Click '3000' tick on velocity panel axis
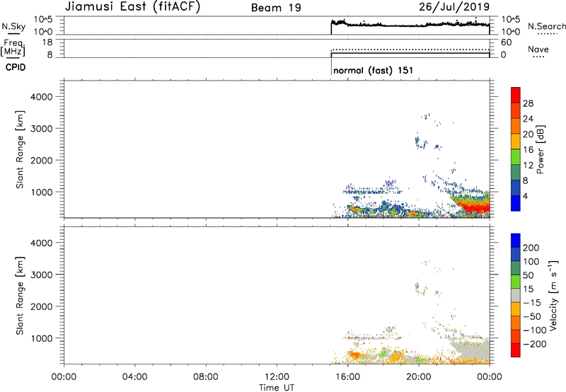566x392 pixels. (x=41, y=275)
